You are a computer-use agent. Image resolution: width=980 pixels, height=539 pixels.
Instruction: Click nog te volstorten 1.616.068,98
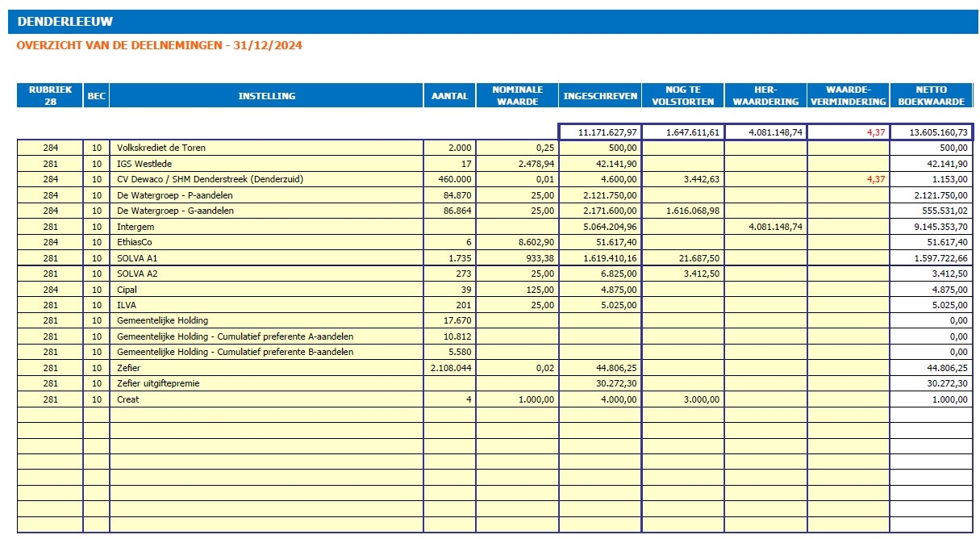click(x=683, y=211)
